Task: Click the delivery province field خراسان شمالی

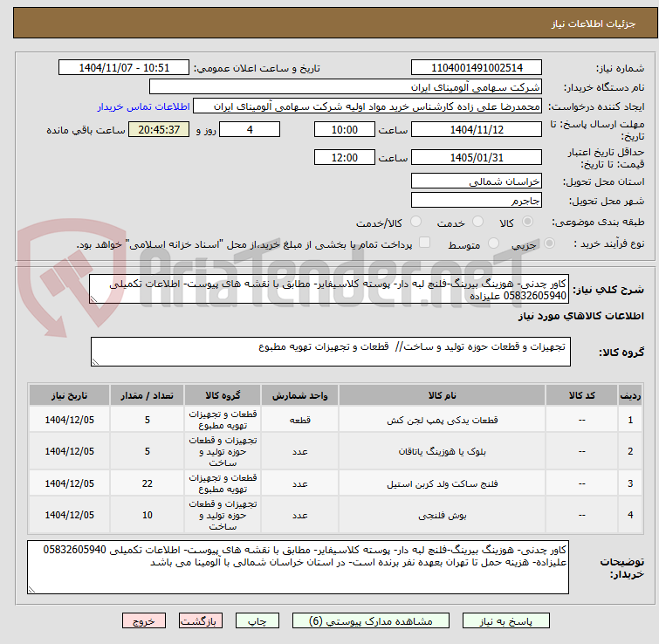Action: [x=477, y=181]
